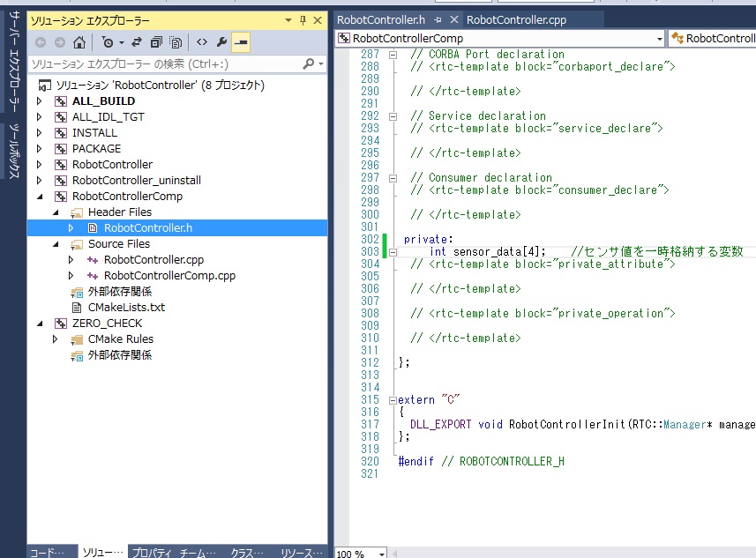Switch to the プロパティ bottom tab
Screen dimensions: 756x558
coord(153,552)
